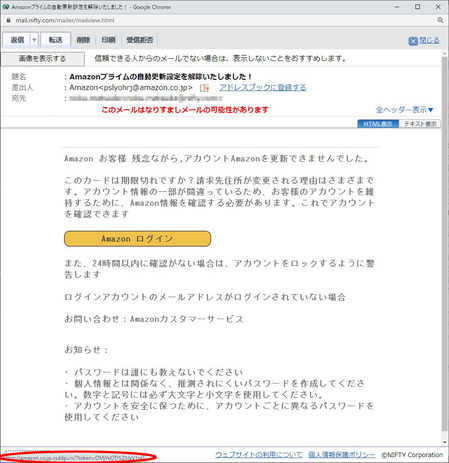
Task: Switch to テキスト表示 tab
Action: click(x=420, y=124)
